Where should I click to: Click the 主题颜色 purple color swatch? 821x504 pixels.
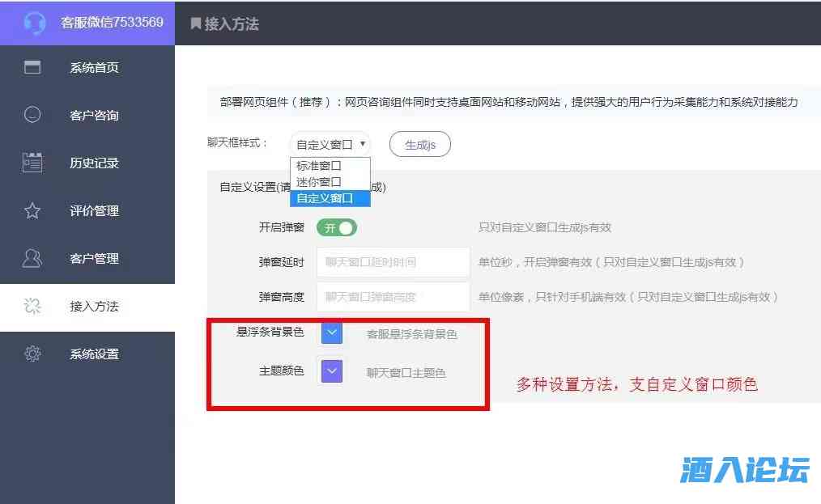(x=330, y=371)
